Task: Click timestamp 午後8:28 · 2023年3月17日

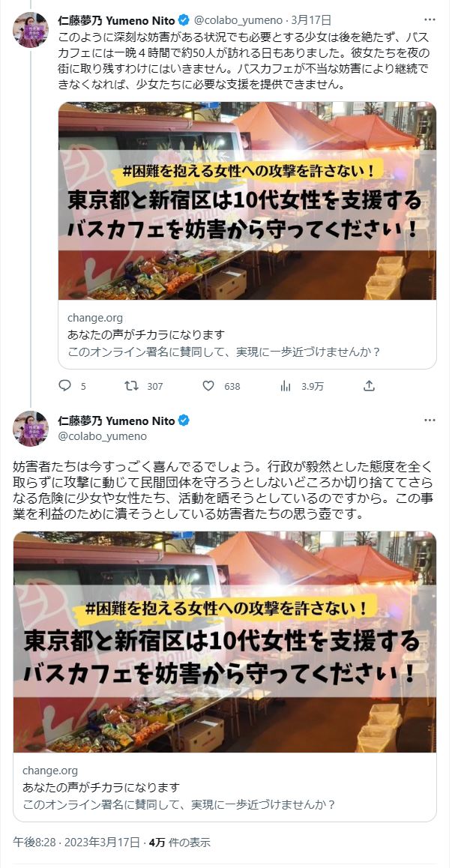Action: coord(76,843)
